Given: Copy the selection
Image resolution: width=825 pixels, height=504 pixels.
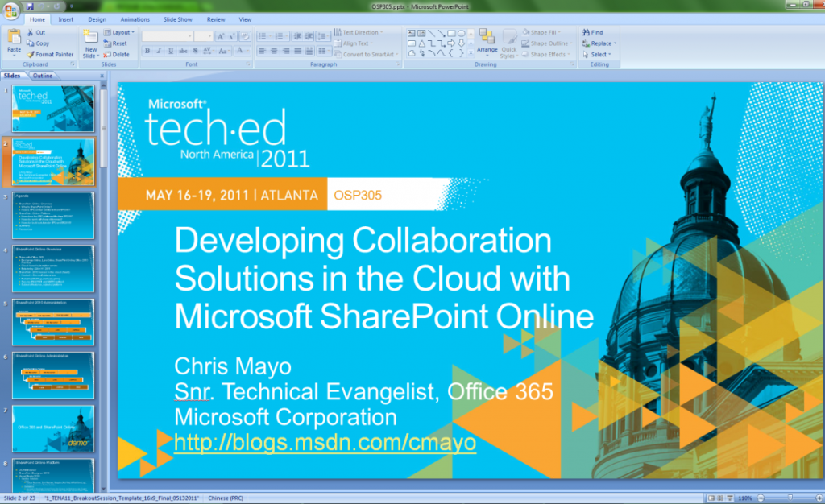Looking at the screenshot, I should (38, 43).
